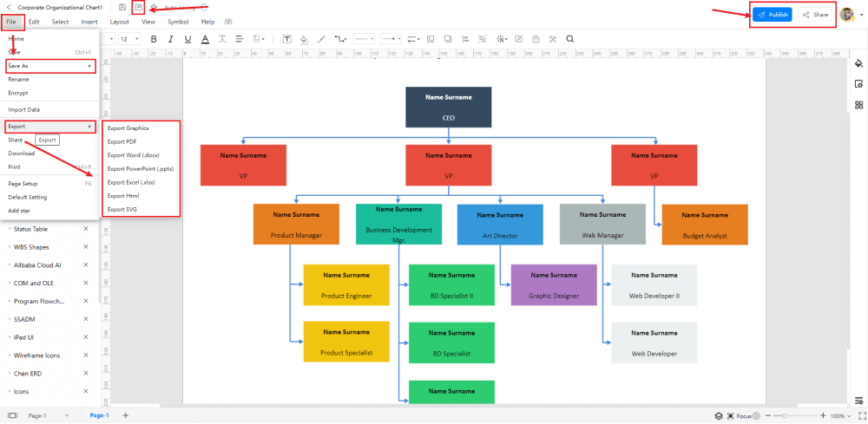This screenshot has height=424, width=868.
Task: Open the File menu
Action: click(x=11, y=22)
